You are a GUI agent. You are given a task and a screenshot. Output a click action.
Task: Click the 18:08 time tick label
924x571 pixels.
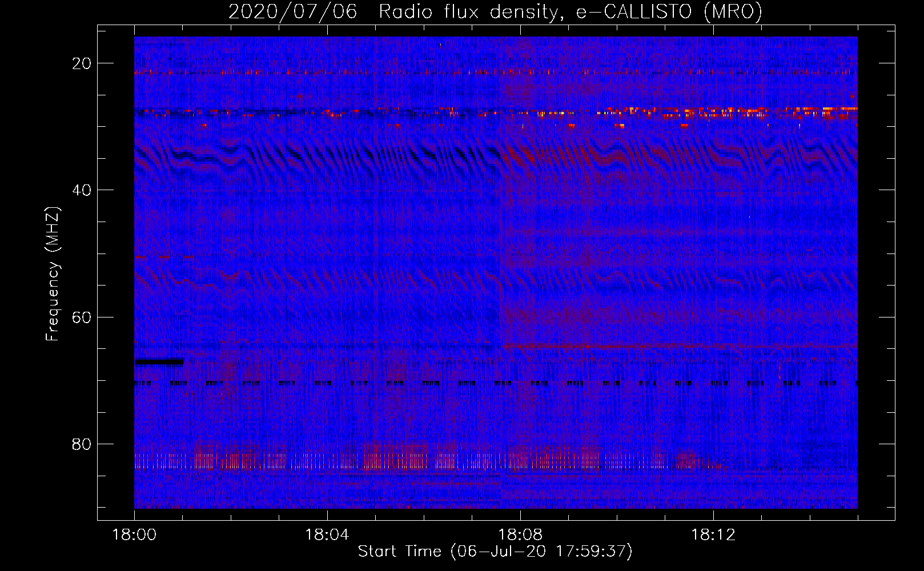(520, 535)
